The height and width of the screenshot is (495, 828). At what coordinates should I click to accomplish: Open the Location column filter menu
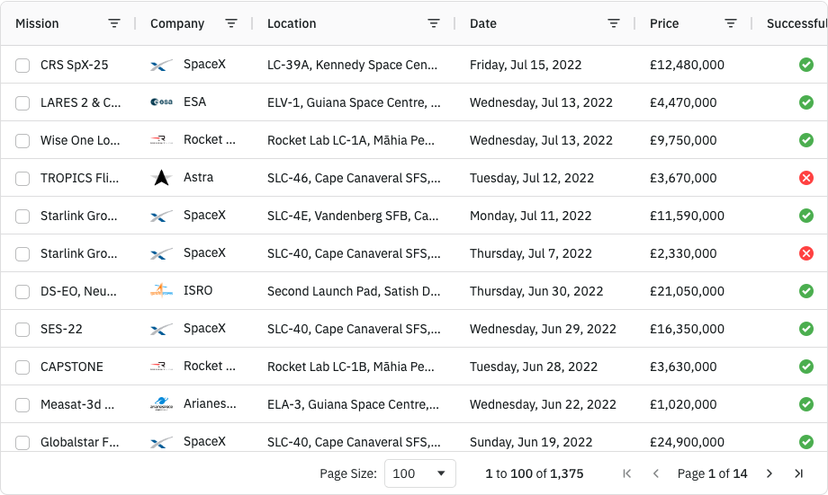click(x=433, y=23)
